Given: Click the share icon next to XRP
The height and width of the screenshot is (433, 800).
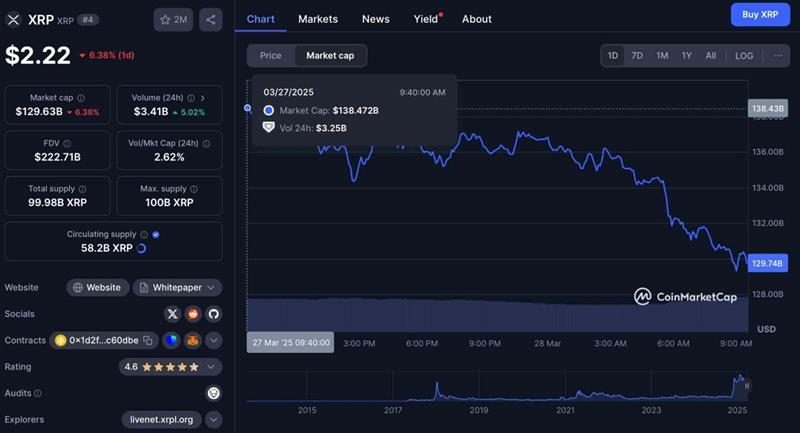Looking at the screenshot, I should coord(210,19).
